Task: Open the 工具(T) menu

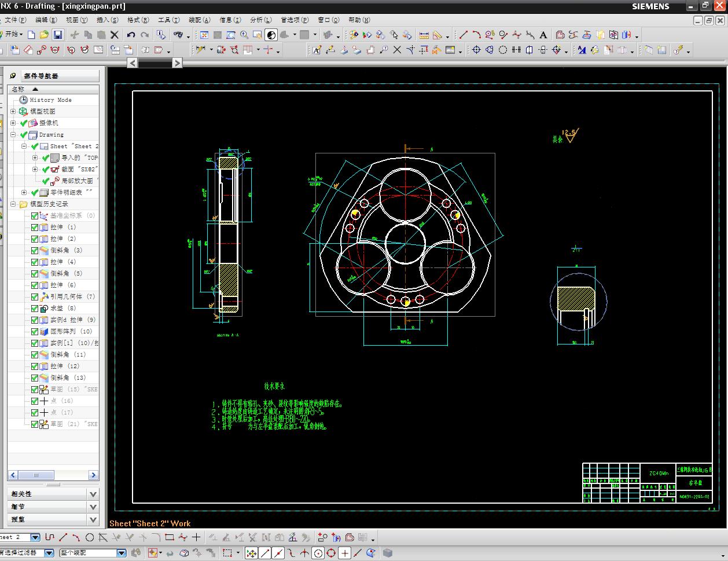Action: pos(168,20)
